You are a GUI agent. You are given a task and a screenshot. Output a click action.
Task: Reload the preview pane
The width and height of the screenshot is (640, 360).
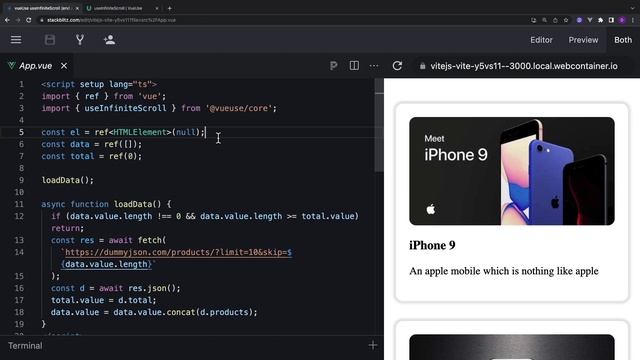[397, 66]
